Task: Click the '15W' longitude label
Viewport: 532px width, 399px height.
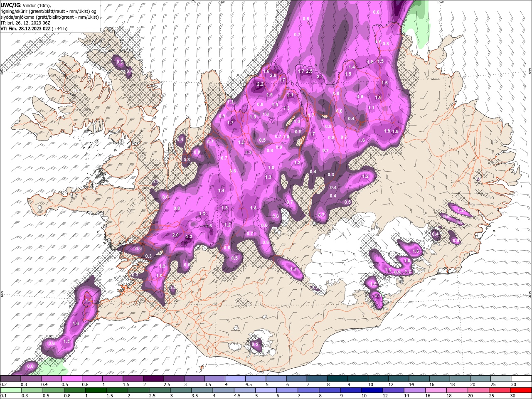Action: [440, 2]
